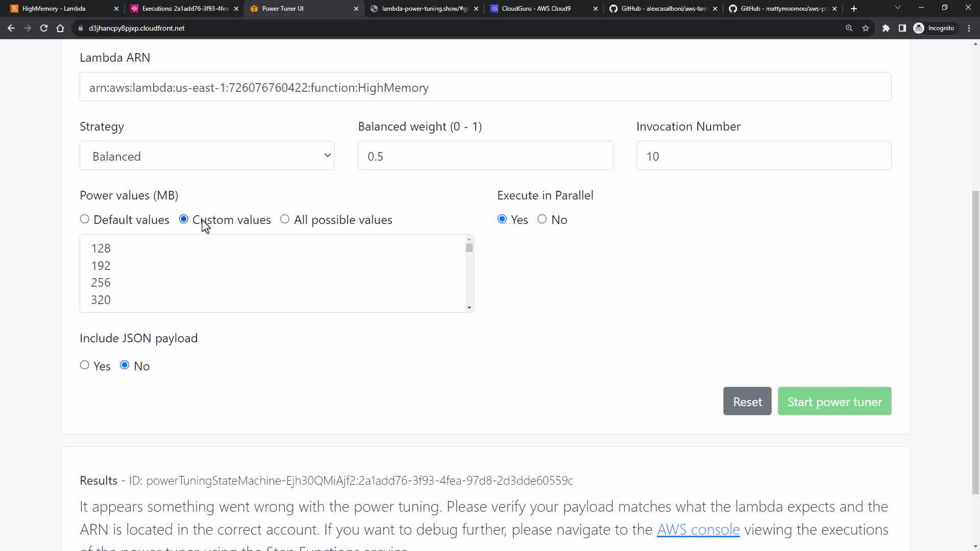Image resolution: width=980 pixels, height=551 pixels.
Task: Open the Chrome three-dot menu
Action: [x=969, y=28]
